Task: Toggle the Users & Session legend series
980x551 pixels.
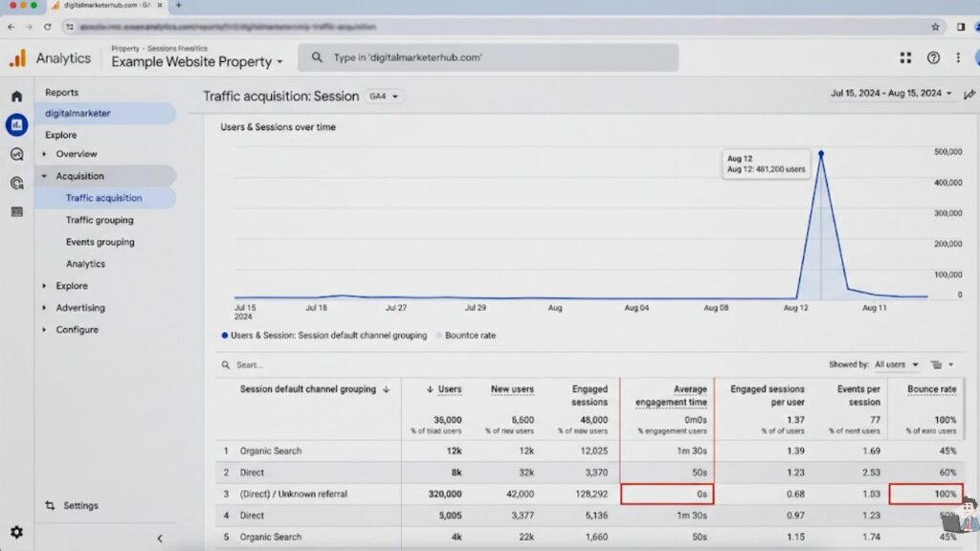Action: tap(323, 336)
